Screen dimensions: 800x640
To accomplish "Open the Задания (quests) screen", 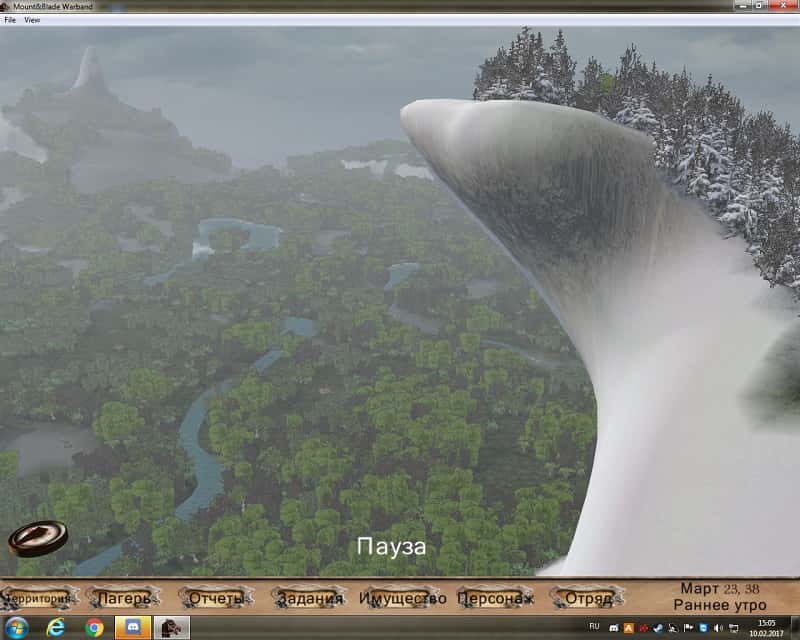I will point(309,599).
